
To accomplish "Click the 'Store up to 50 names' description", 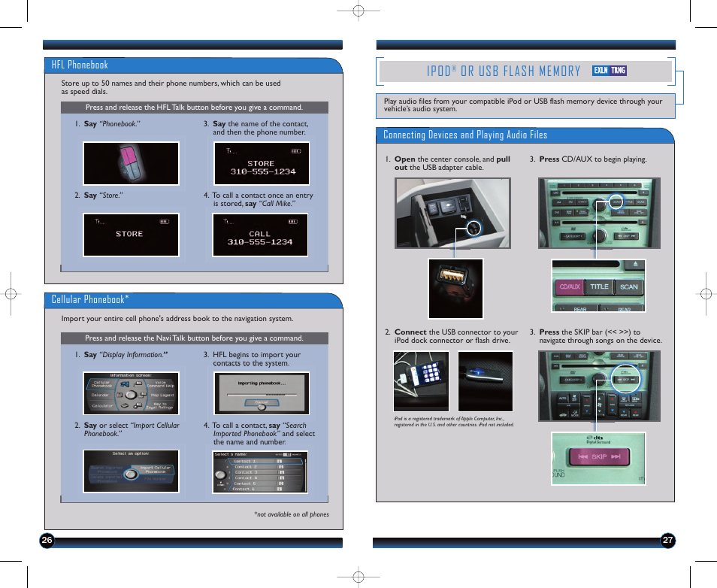I will (171, 87).
